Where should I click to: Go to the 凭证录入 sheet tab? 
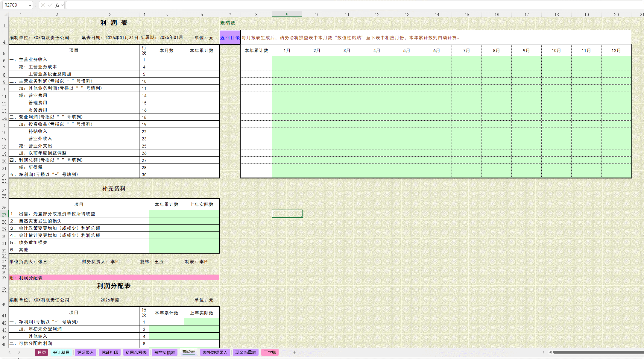(85, 352)
